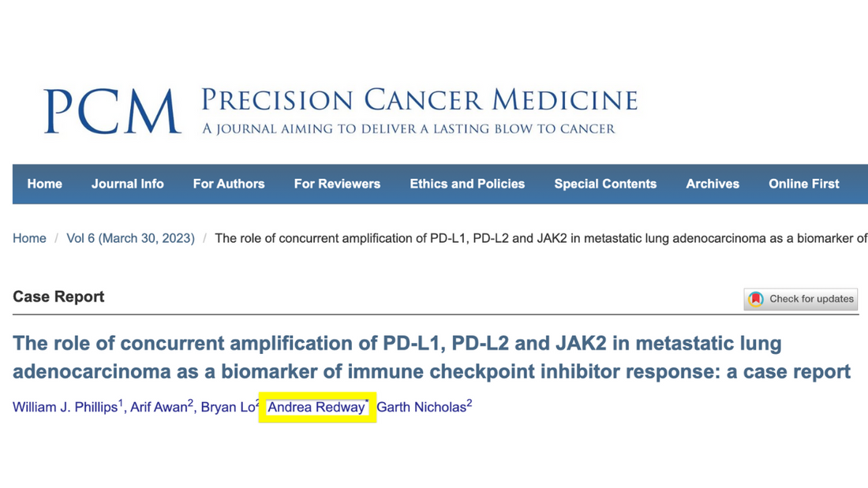Screen dimensions: 868x488
Task: Open the Vol 6 (March 30, 2023) breadcrumb
Action: pos(131,238)
